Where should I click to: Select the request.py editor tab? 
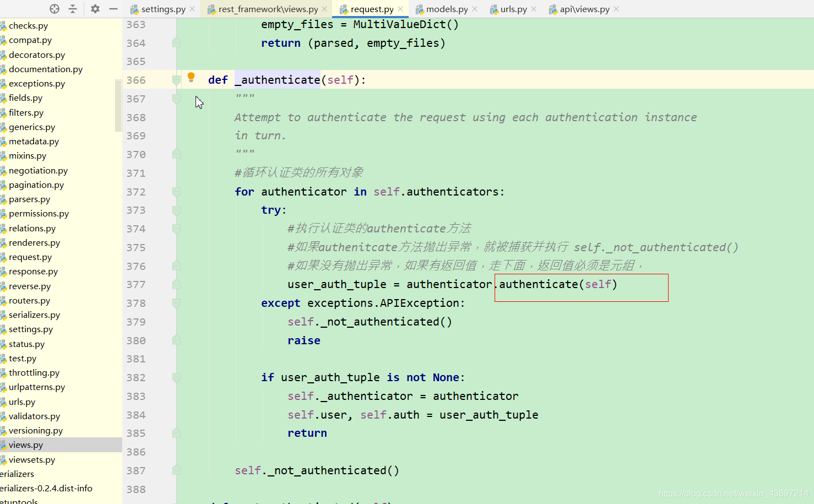(372, 9)
